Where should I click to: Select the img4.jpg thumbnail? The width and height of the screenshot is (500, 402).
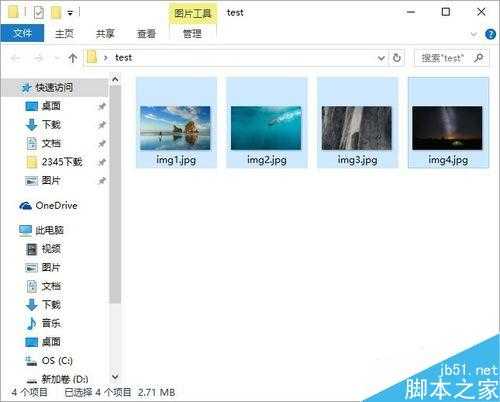(x=447, y=128)
